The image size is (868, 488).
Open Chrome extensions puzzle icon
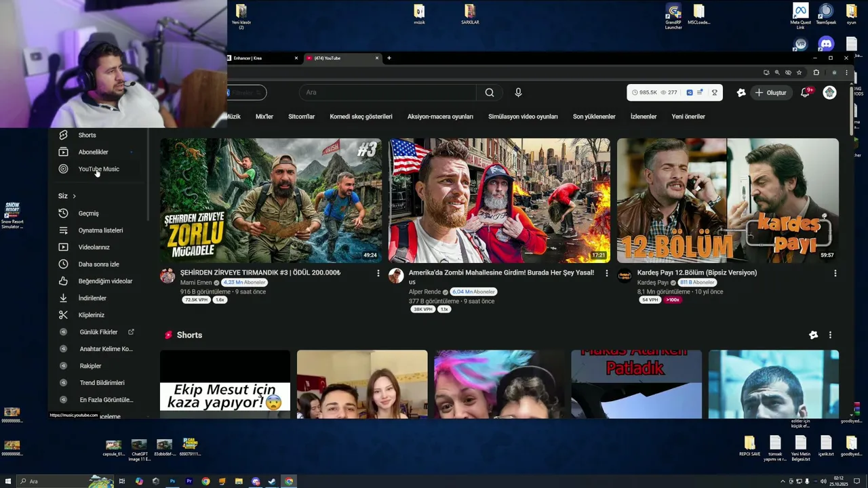coord(816,73)
